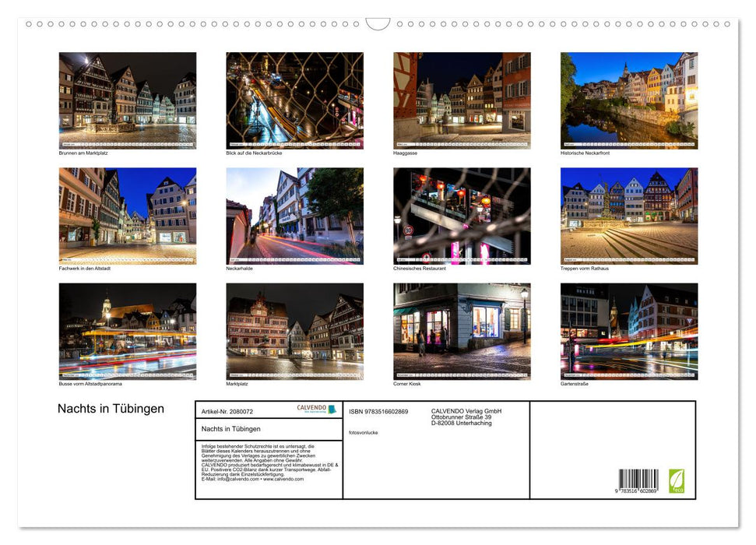Screen dimensions: 756x545
Task: Click the calendar hanger hook at top
Action: pos(378,23)
